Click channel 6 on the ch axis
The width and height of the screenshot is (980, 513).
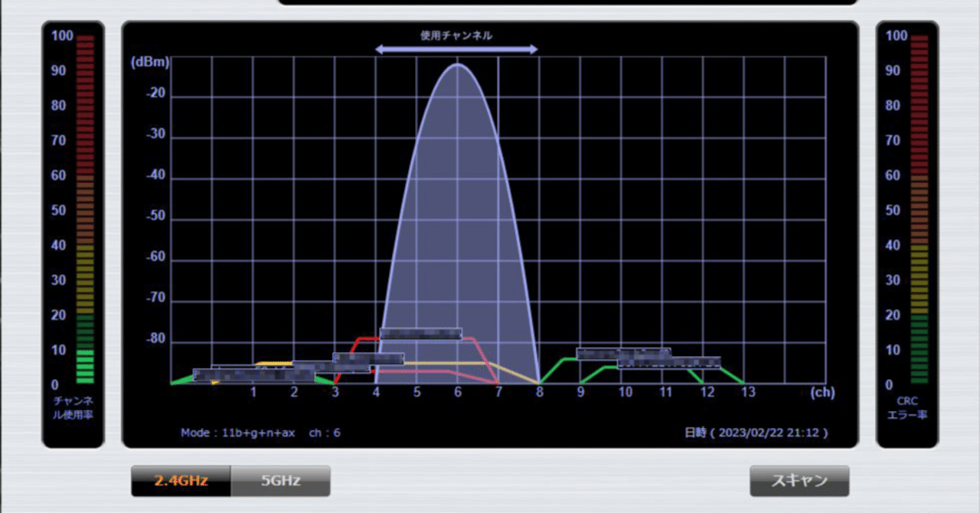458,392
